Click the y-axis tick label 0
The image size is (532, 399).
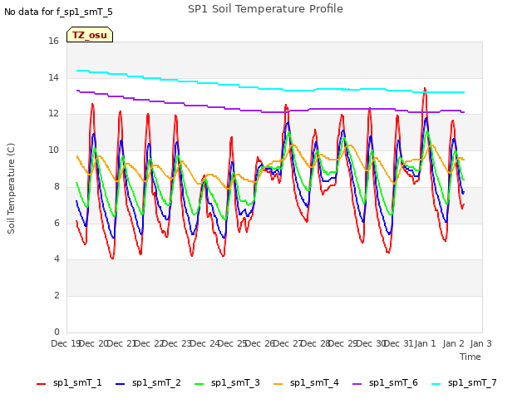[57, 332]
